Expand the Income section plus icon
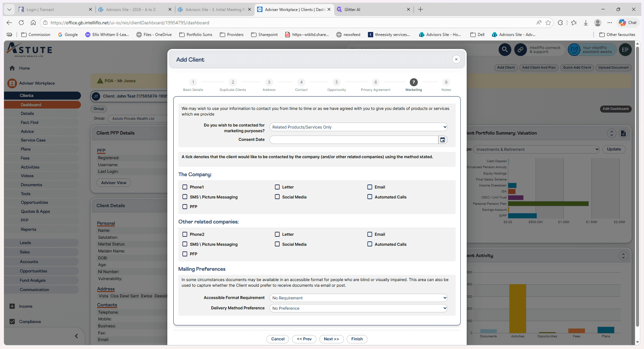The image size is (644, 349). (12, 306)
